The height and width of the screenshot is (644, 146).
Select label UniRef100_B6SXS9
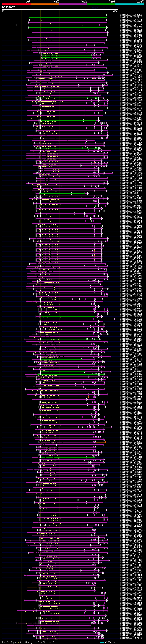click(131, 316)
